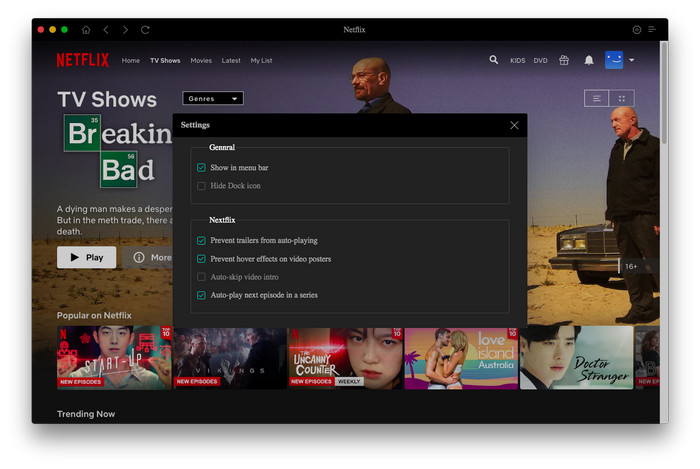This screenshot has width=700, height=469.
Task: Toggle Show in menu bar checkbox
Action: [x=201, y=168]
